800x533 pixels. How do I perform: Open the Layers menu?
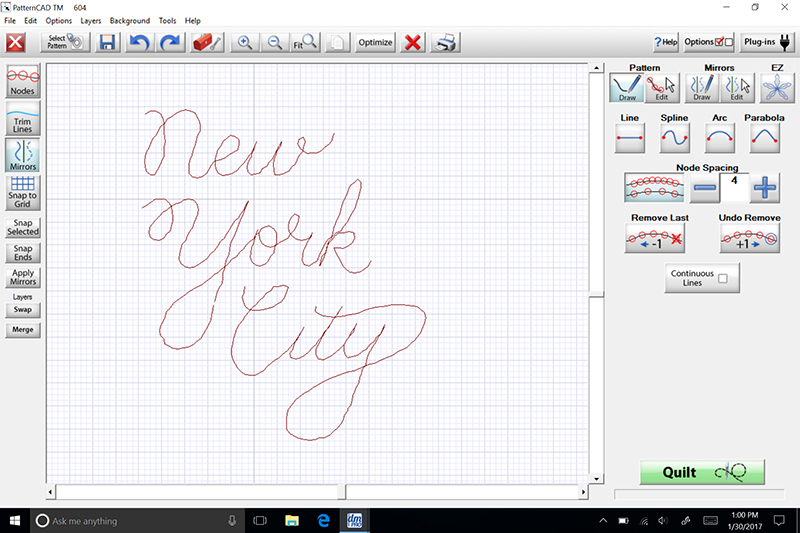pos(89,20)
